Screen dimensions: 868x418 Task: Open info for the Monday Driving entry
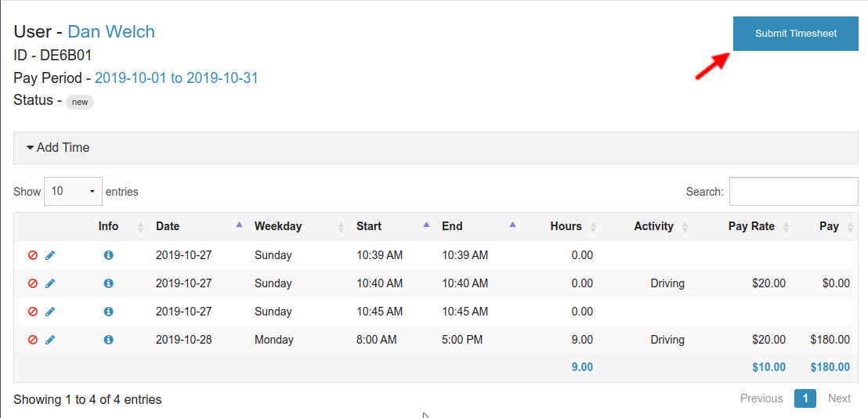click(109, 340)
